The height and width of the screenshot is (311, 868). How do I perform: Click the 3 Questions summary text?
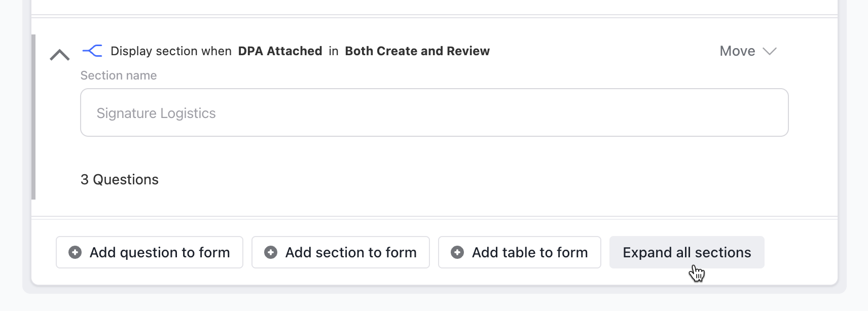pyautogui.click(x=120, y=179)
